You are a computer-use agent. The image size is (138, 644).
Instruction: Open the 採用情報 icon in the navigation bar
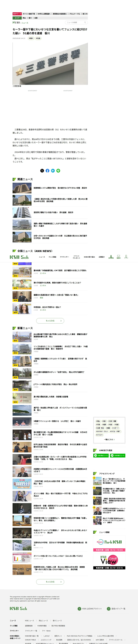(111, 257)
